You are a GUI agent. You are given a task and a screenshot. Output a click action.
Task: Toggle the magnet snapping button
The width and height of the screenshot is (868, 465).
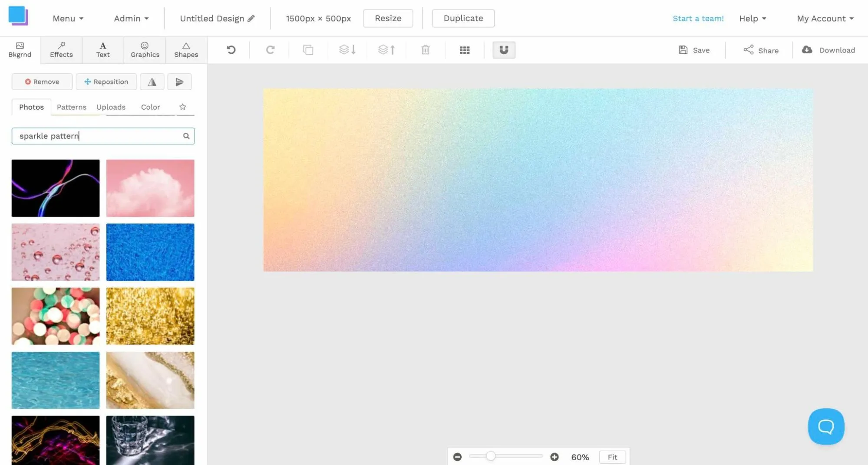[504, 50]
